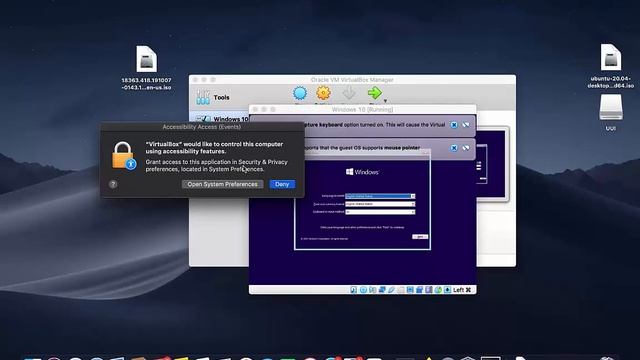The width and height of the screenshot is (640, 360).
Task: Select the 18363.418 en-us.iso desktop file
Action: (x=146, y=68)
